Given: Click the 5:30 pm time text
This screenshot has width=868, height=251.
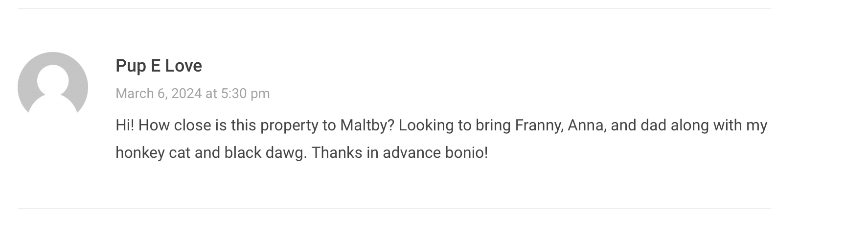Looking at the screenshot, I should (x=245, y=93).
